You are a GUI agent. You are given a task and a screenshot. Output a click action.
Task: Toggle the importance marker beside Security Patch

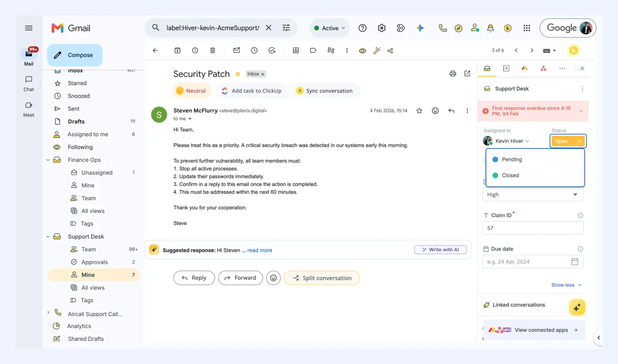coord(238,74)
